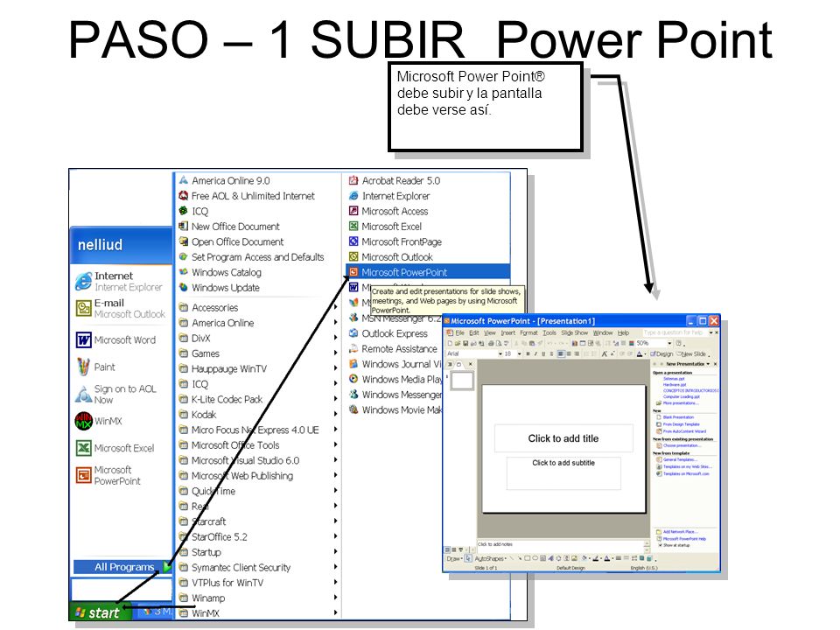Click Font Color button in formatting toolbar
The image size is (840, 630).
coord(639,353)
